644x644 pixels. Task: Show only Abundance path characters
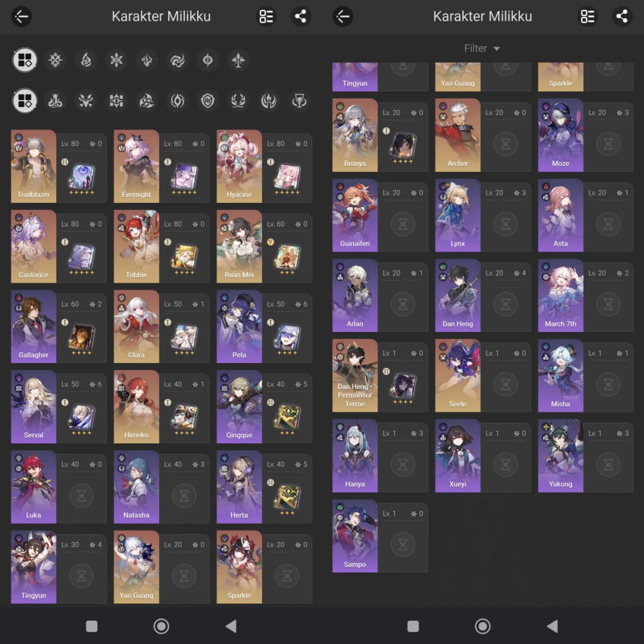click(x=238, y=101)
